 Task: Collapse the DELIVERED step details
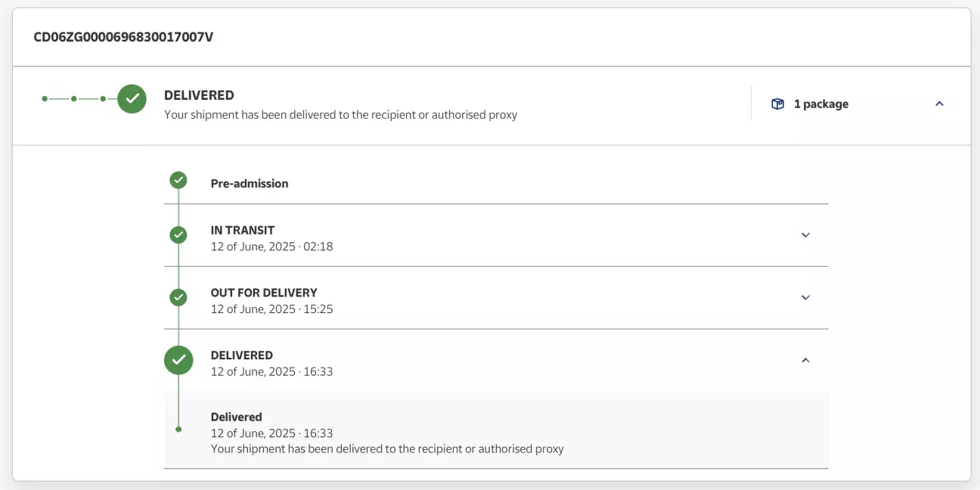(x=805, y=360)
